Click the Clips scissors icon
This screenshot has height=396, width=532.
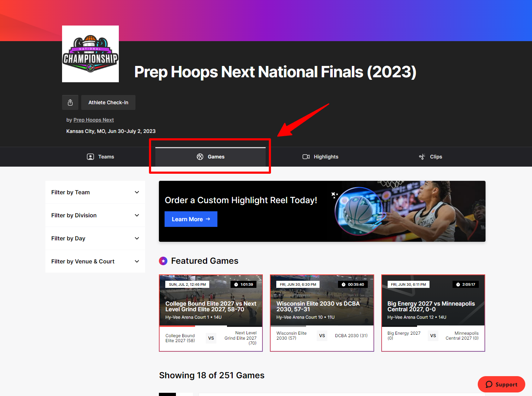422,157
